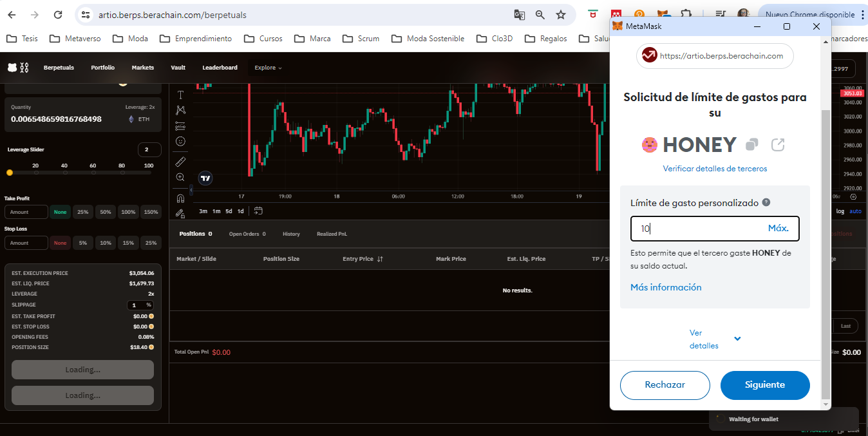Open the Chrome zoom indicator icon

pyautogui.click(x=540, y=15)
